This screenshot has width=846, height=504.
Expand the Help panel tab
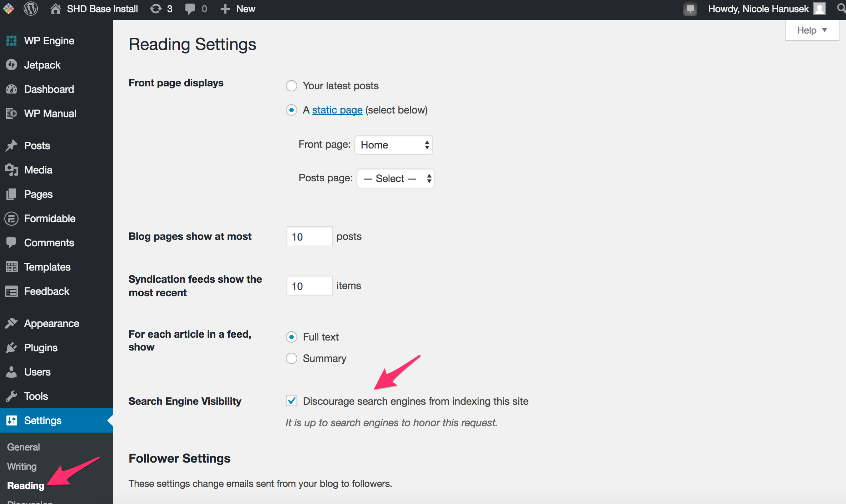[x=812, y=30]
